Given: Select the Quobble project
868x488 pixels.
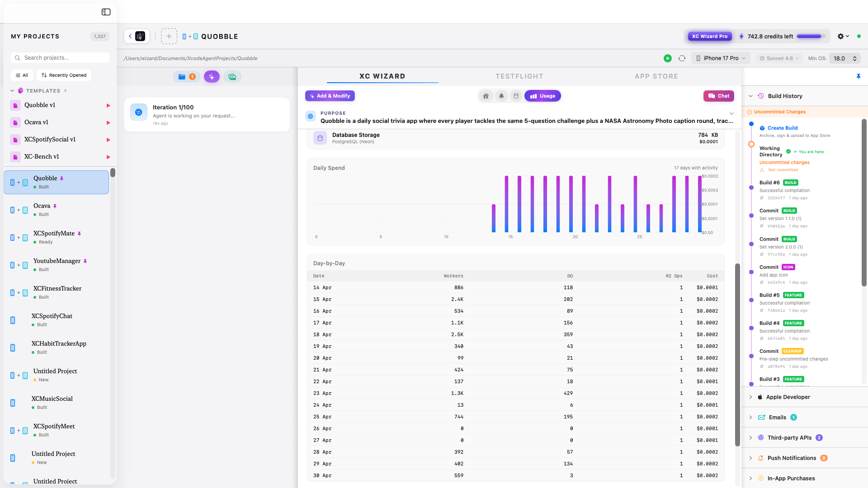Looking at the screenshot, I should point(57,182).
